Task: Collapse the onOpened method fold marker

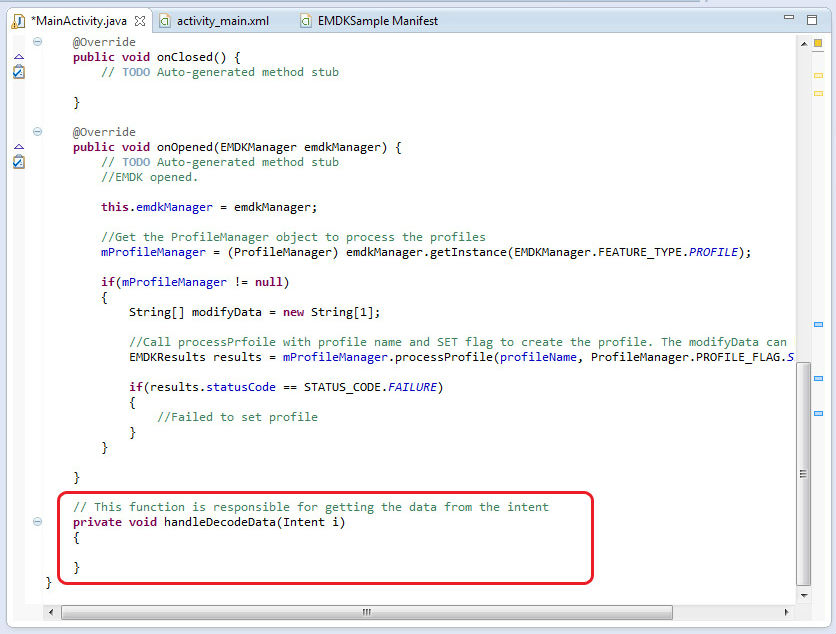Action: [x=37, y=131]
